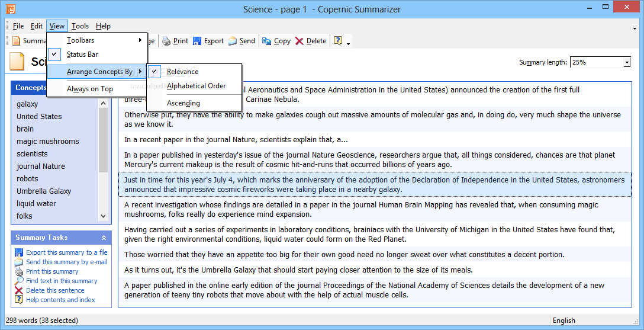The image size is (644, 330).
Task: Open toolbar options arrow next to Help icon
Action: tap(348, 44)
